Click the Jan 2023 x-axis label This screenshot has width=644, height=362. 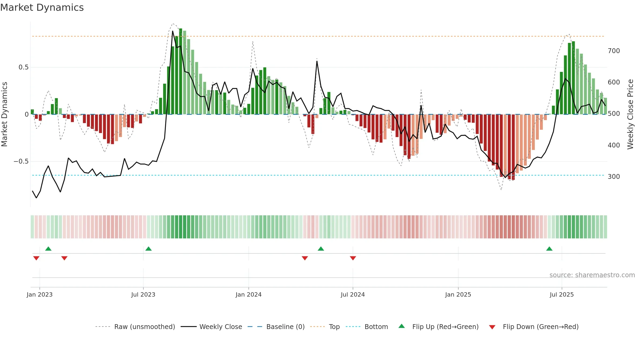tap(39, 294)
